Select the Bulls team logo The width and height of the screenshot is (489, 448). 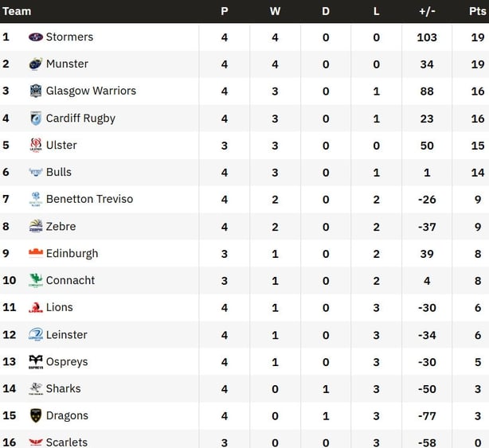35,173
